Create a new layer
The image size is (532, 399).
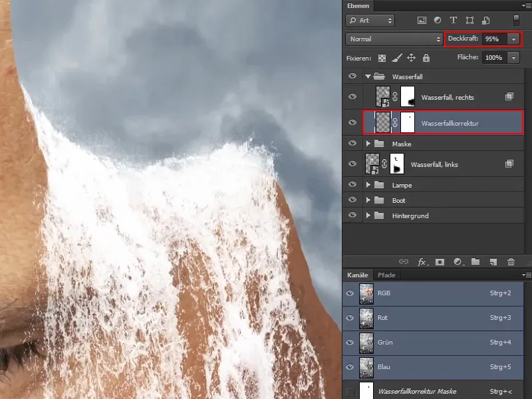click(x=493, y=261)
